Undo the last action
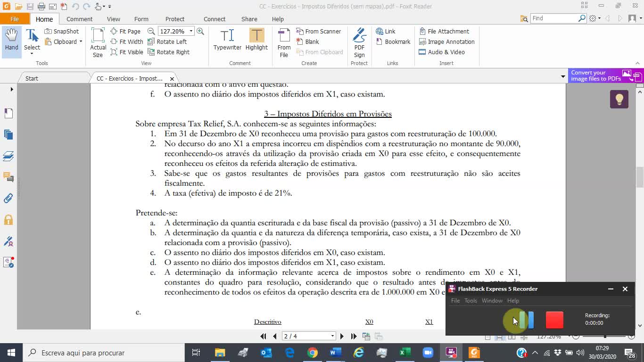This screenshot has height=362, width=644. [75, 7]
